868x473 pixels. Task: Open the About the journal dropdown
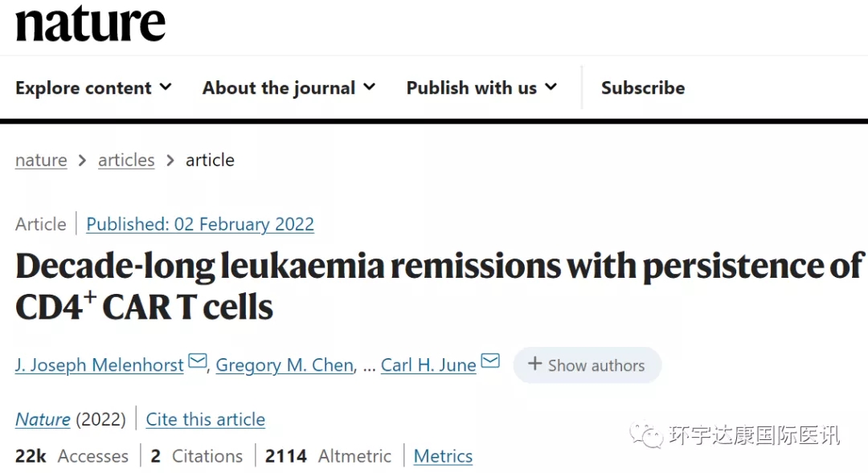coord(289,88)
